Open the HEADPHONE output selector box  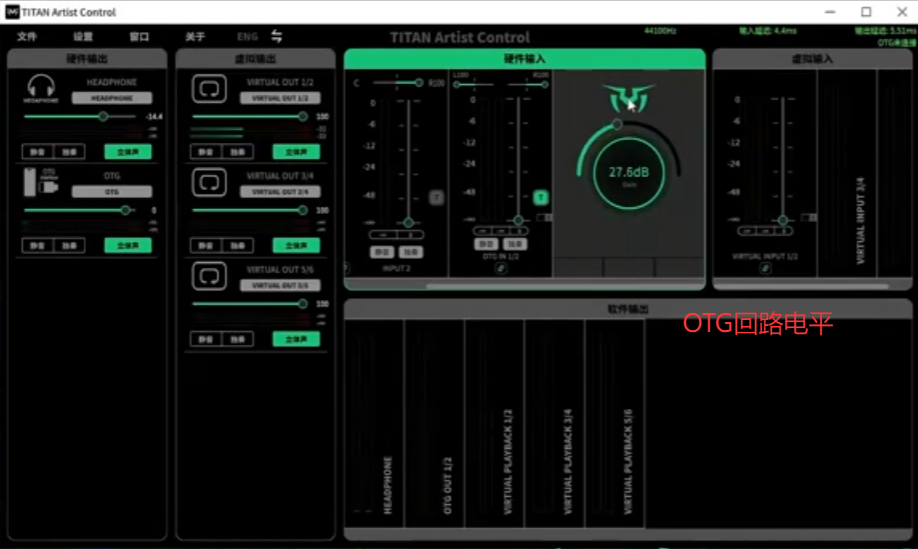112,98
